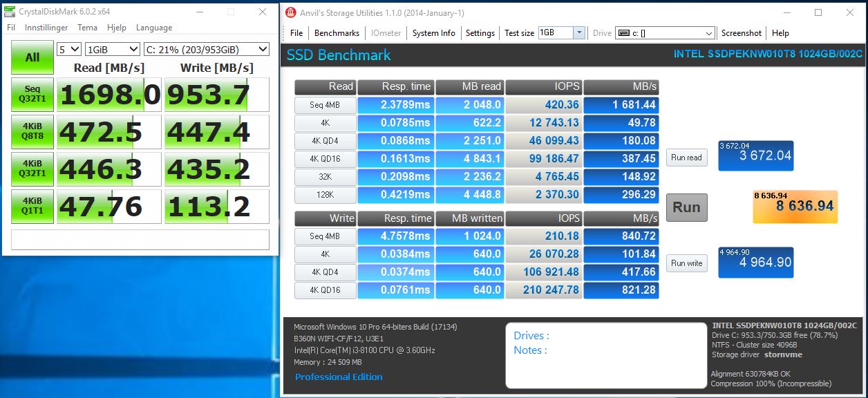
Task: Click the Seq read result 1698.0
Action: [x=109, y=95]
